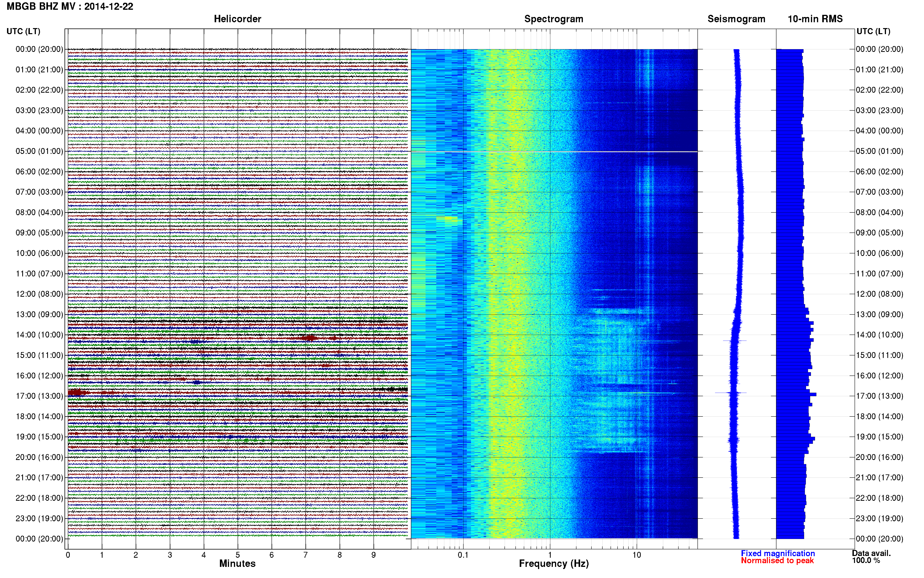Click the right '03:00 (23:00)' time label
The width and height of the screenshot is (924, 578).
coord(879,110)
